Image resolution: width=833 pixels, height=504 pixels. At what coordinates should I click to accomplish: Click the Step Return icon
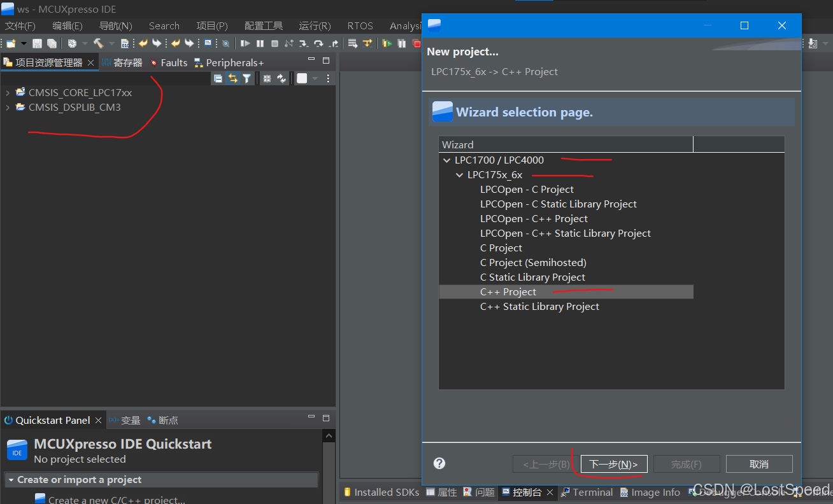tap(334, 43)
